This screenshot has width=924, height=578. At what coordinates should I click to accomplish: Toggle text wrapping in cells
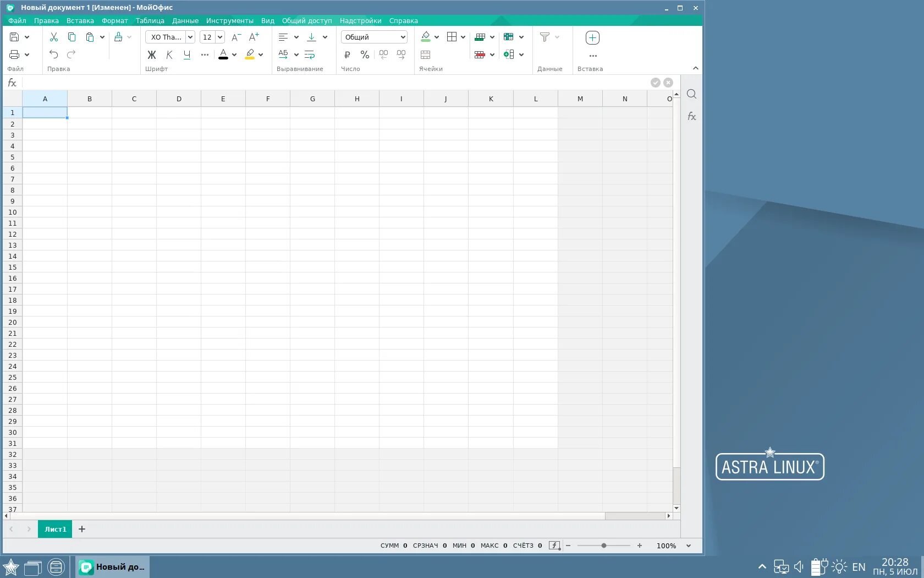click(x=310, y=54)
